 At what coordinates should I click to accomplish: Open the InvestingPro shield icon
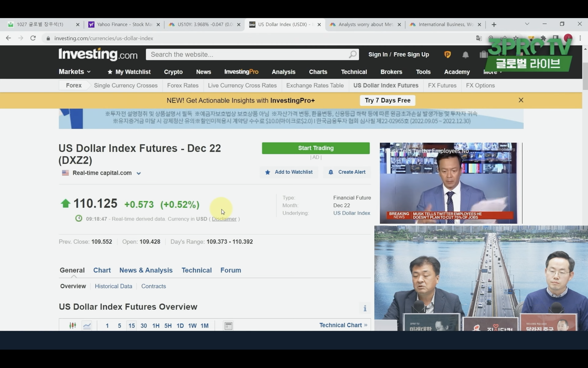(x=447, y=55)
